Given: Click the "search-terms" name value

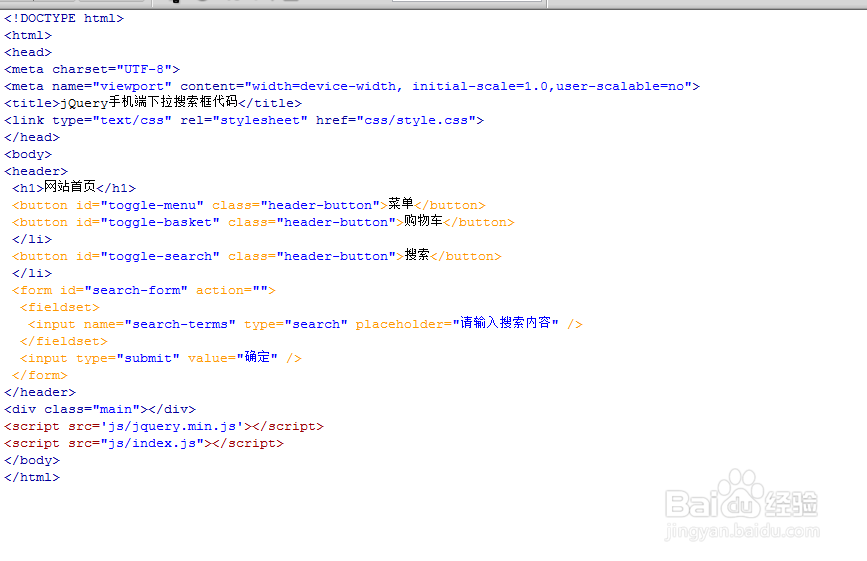Looking at the screenshot, I should [180, 325].
